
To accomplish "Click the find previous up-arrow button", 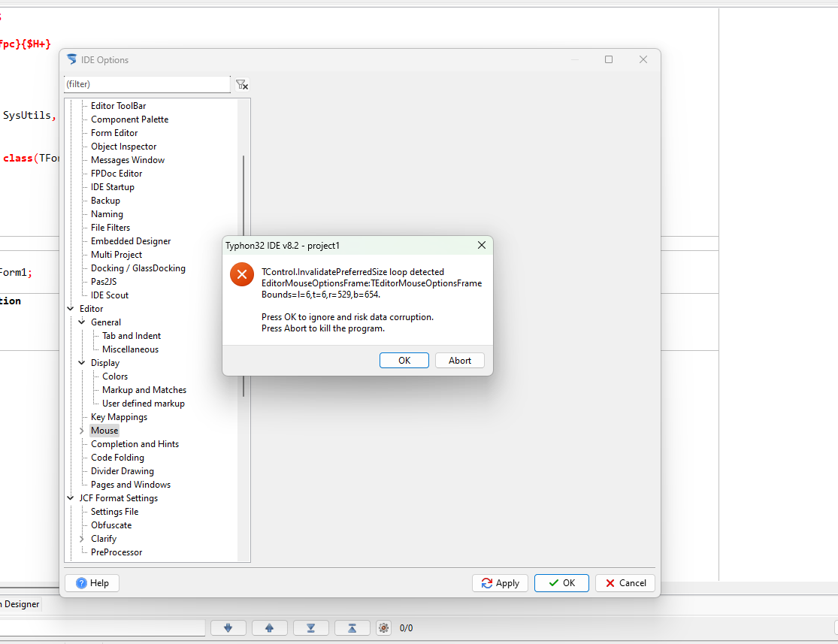I will pyautogui.click(x=269, y=628).
